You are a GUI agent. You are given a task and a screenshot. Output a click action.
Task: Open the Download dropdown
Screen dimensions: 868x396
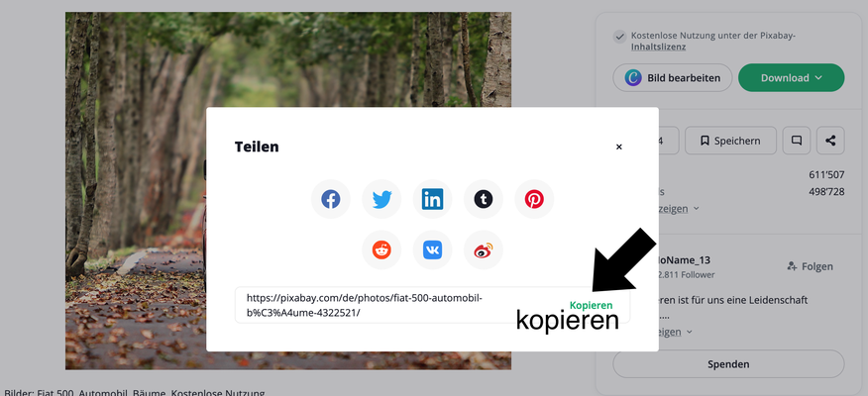pos(791,78)
